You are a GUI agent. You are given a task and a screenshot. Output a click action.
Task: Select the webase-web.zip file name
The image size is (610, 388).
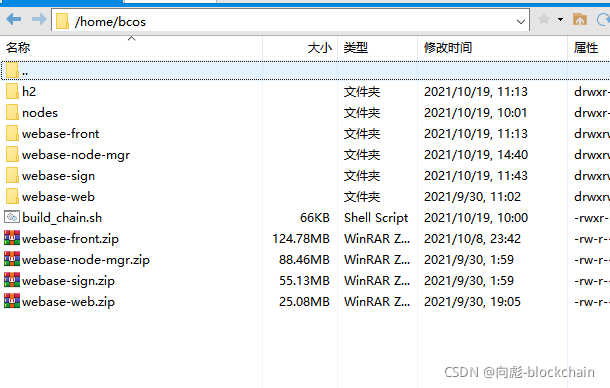pos(68,302)
